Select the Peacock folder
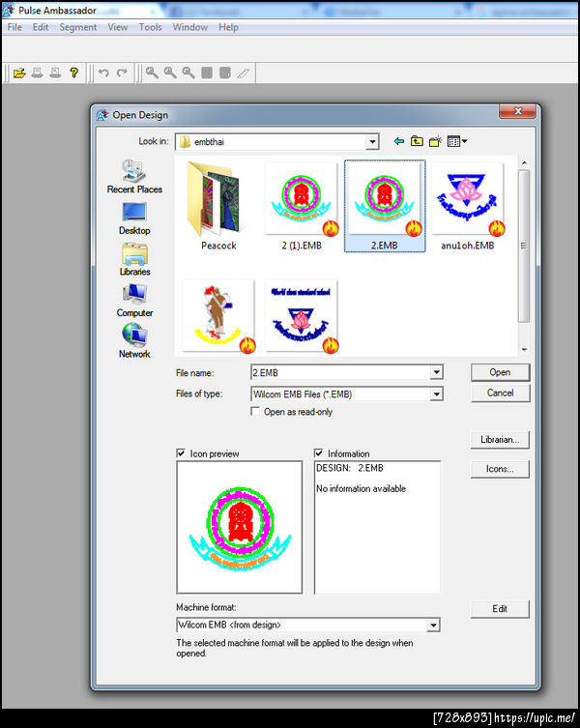 [218, 206]
